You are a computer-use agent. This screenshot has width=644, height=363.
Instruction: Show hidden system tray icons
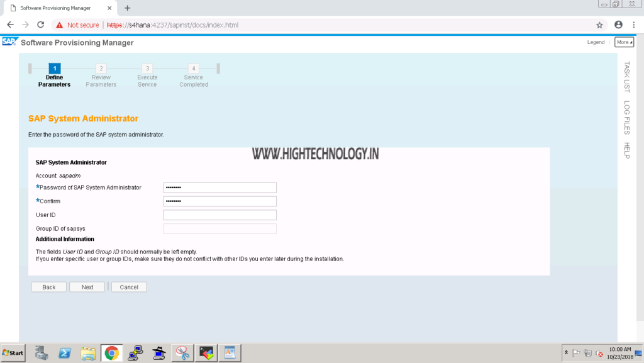(566, 353)
